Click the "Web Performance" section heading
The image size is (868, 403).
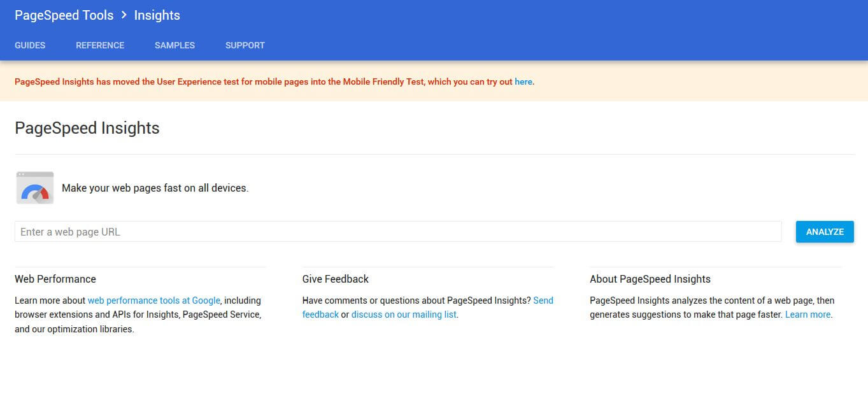[x=55, y=279]
